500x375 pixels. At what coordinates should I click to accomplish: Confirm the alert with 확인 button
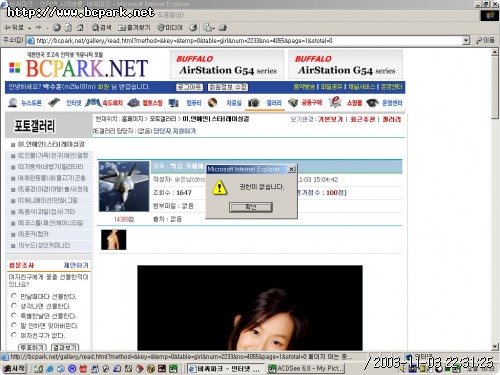[x=251, y=207]
